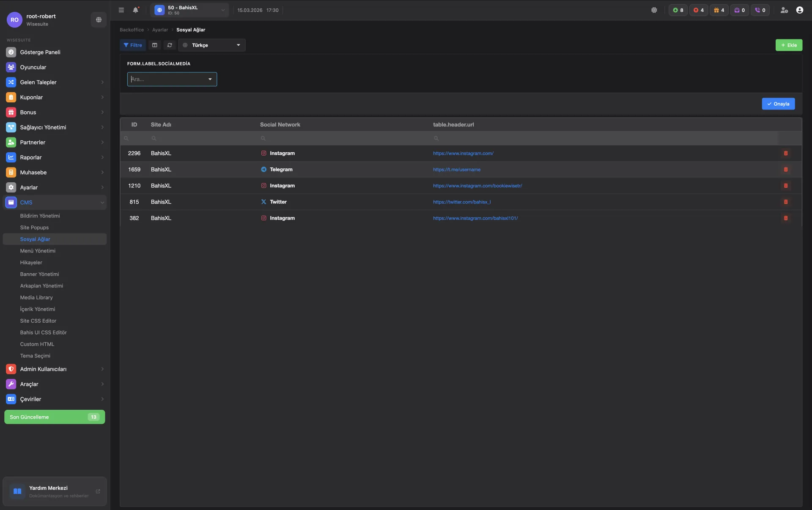Viewport: 812px width, 510px height.
Task: Select Banner Yönetimi menu item
Action: point(39,274)
